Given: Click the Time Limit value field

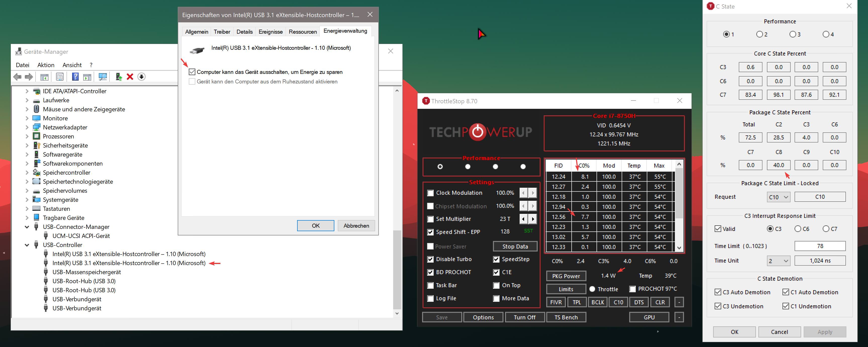Looking at the screenshot, I should (820, 246).
